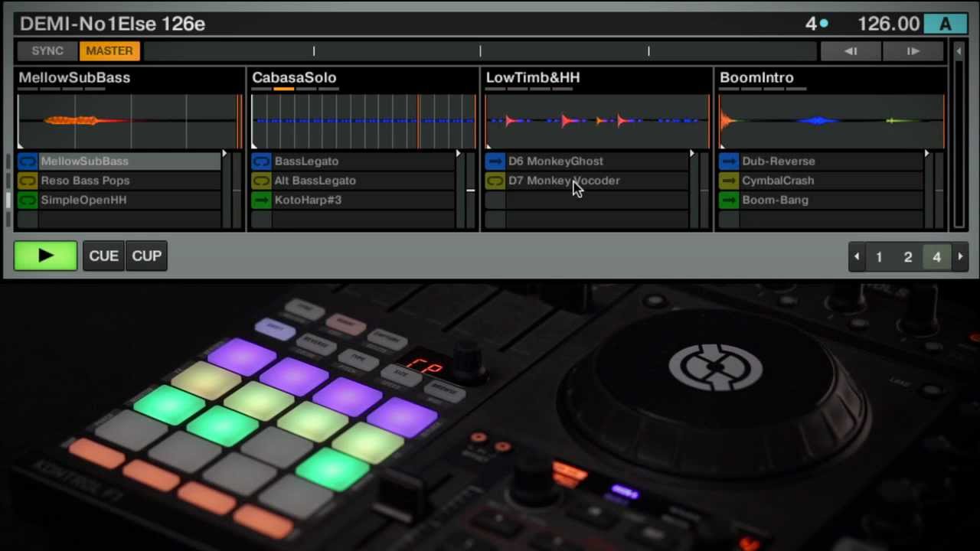Collapse the panel with the top-right small arrow
Screen dimensions: 980x551
(959, 51)
